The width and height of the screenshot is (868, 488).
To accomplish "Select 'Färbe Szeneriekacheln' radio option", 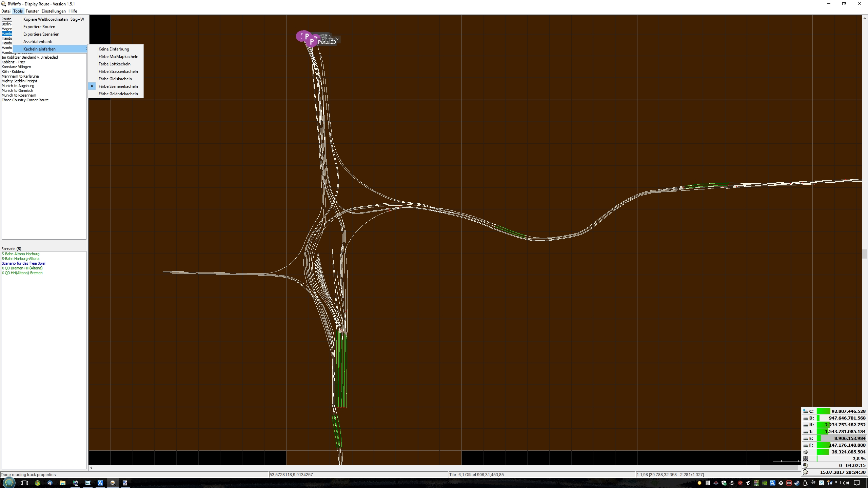I will [118, 86].
